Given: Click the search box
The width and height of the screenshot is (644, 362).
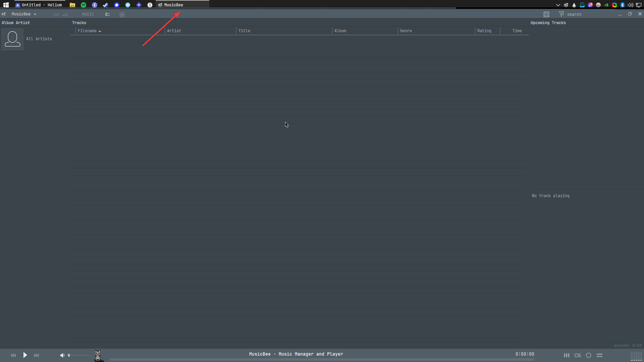Looking at the screenshot, I should [x=584, y=14].
